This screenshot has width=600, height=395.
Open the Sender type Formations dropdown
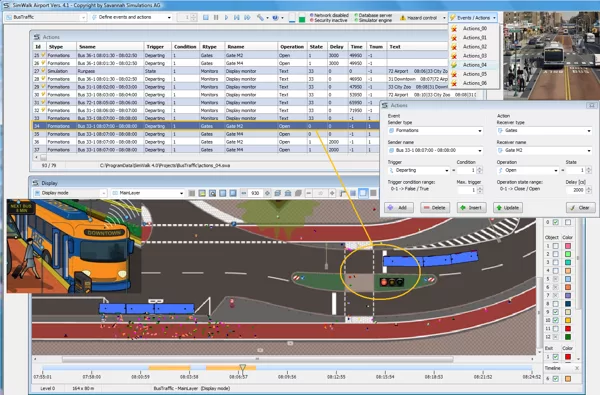[x=435, y=131]
